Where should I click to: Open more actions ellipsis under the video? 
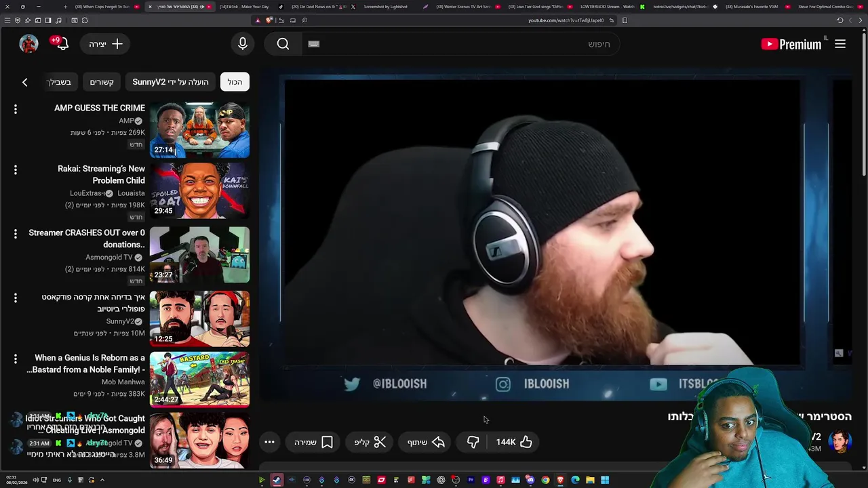click(x=269, y=442)
